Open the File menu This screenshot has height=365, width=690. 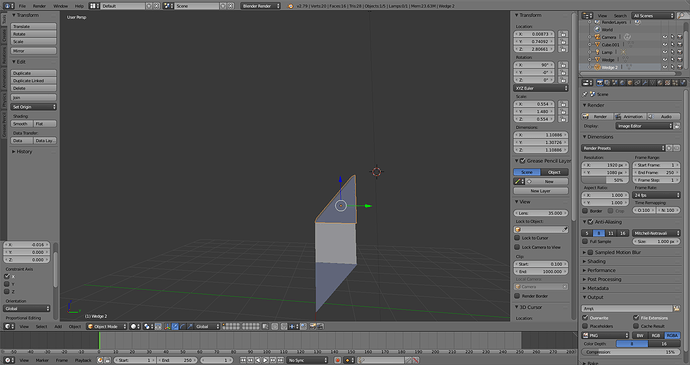point(22,6)
